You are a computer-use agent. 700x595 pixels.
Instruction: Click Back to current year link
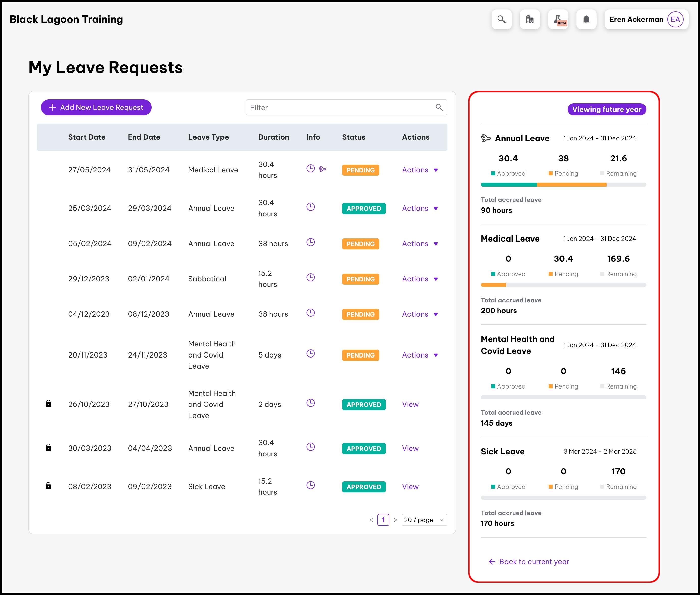coord(529,562)
